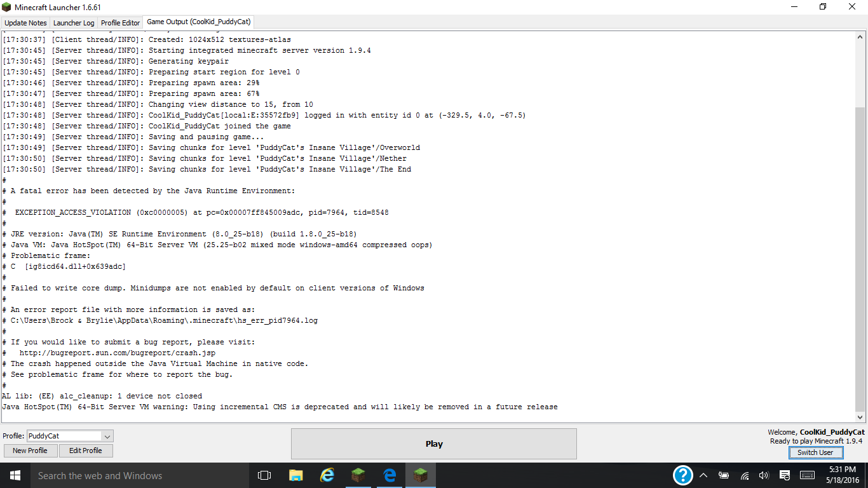Click the 'Using incremental CMS is deprecated' warning line
The height and width of the screenshot is (488, 868).
[x=280, y=407]
